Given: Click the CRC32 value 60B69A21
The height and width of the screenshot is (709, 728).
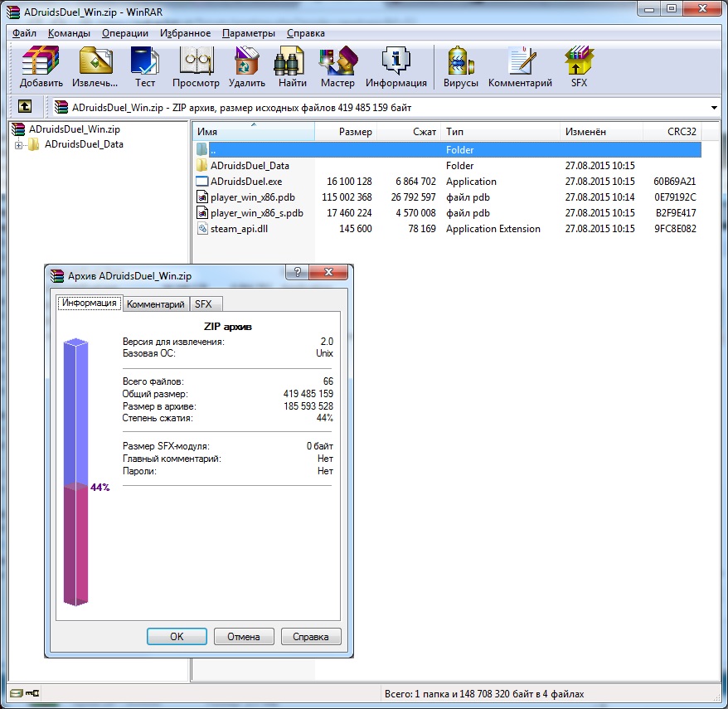Looking at the screenshot, I should pyautogui.click(x=675, y=181).
